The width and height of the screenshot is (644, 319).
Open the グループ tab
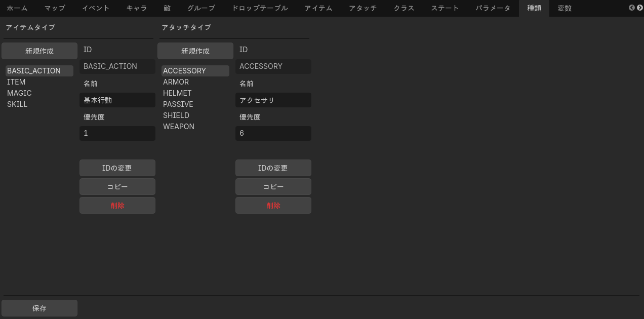coord(201,8)
